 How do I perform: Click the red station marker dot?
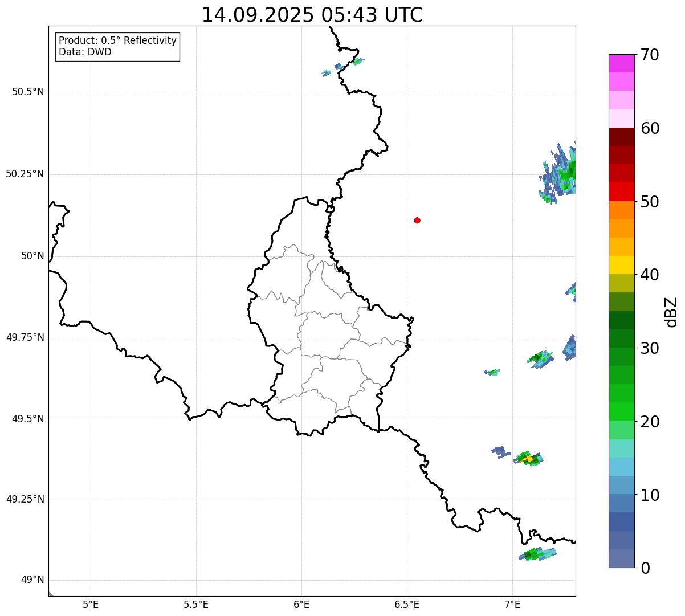coord(417,220)
